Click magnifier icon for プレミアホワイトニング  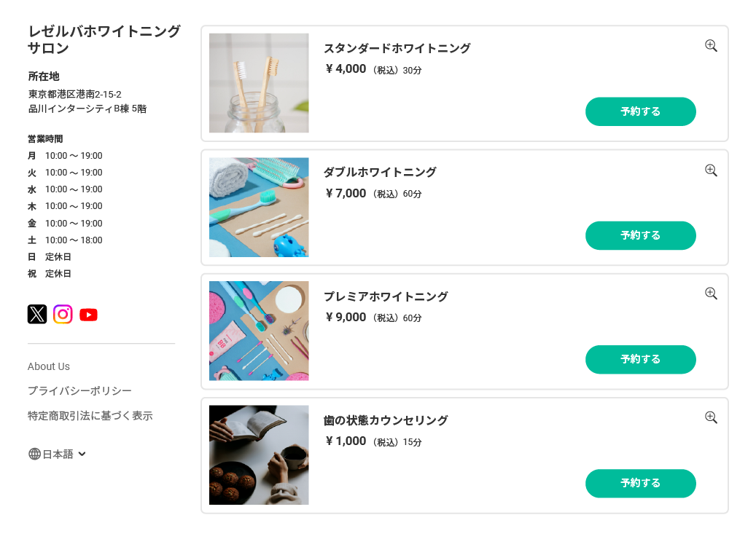(711, 294)
